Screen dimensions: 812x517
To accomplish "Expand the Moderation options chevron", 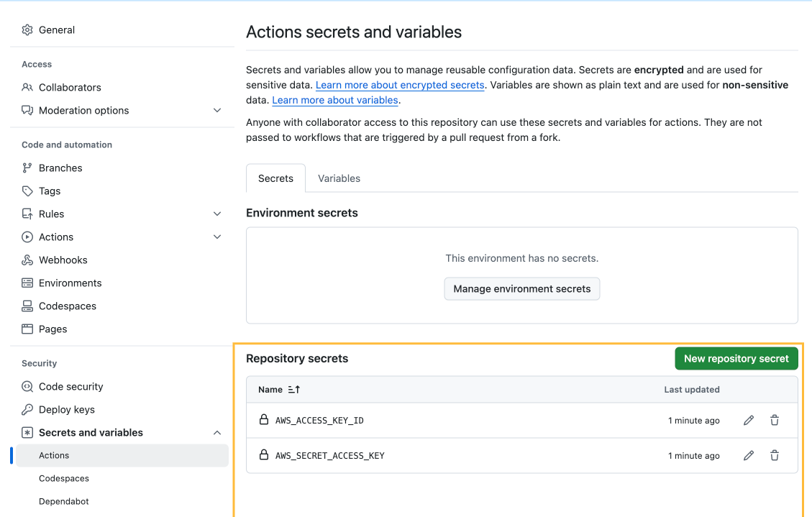I will 217,110.
